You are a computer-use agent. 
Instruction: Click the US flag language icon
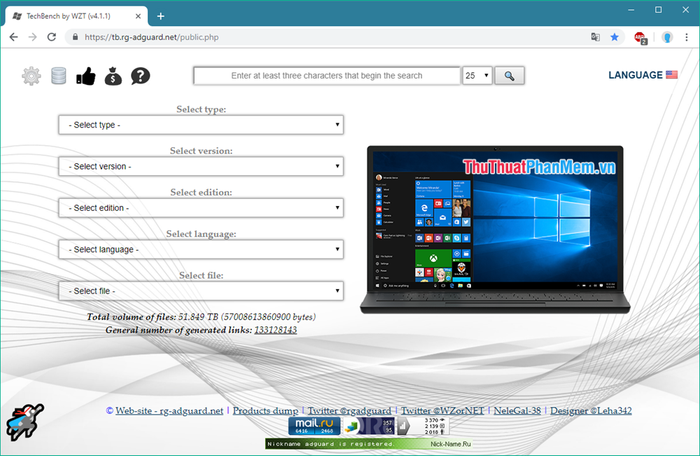[671, 75]
